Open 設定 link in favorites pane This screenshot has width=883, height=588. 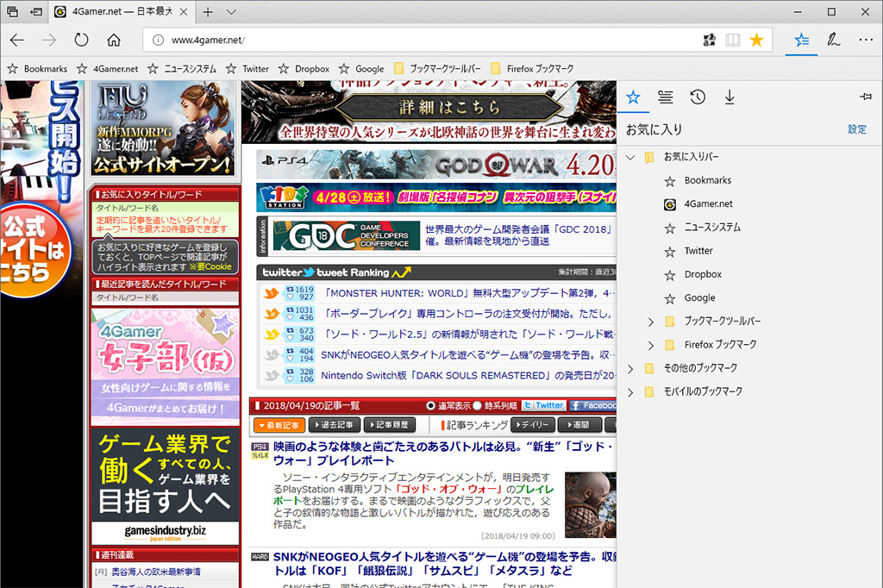857,129
